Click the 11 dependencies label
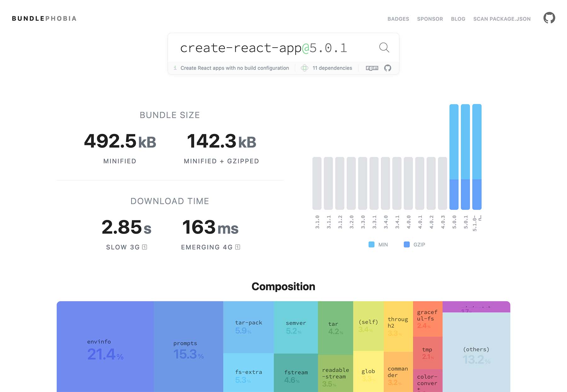The width and height of the screenshot is (567, 392). click(x=332, y=68)
